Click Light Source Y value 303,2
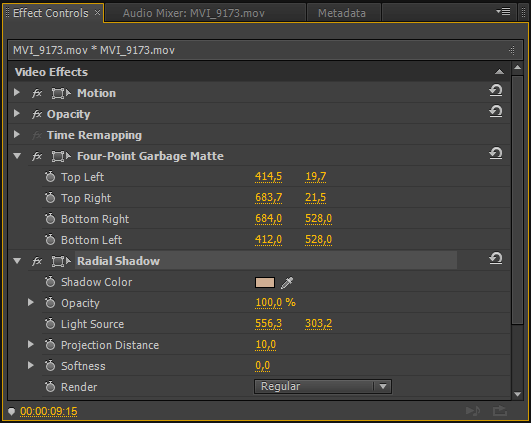Screen dimensions: 531x423 coord(318,323)
